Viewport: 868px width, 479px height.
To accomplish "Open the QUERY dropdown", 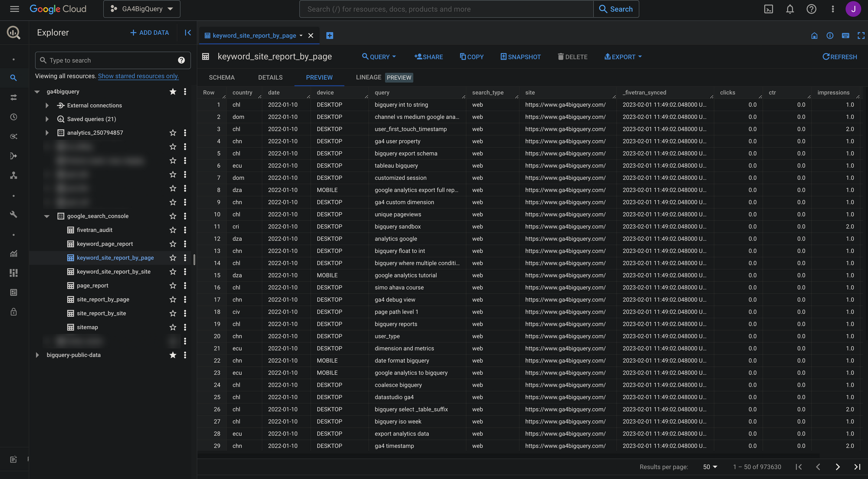I will pos(379,57).
